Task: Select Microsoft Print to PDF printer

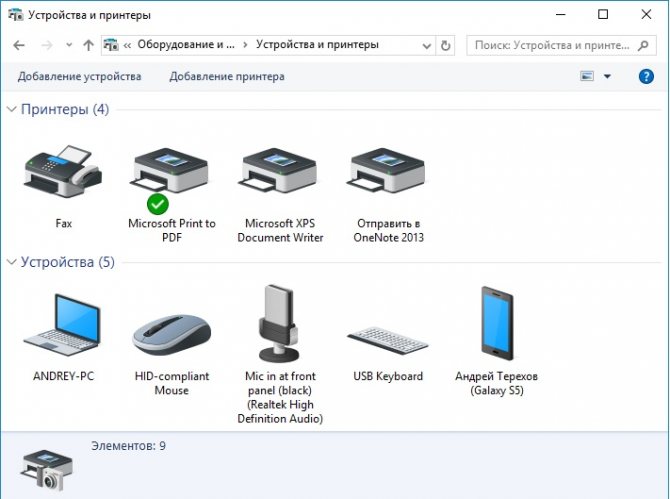Action: (171, 175)
